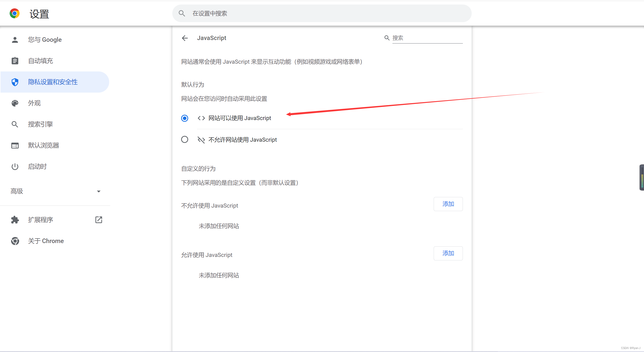Image resolution: width=644 pixels, height=352 pixels.
Task: Click the 高级 label in the sidebar
Action: (x=17, y=191)
